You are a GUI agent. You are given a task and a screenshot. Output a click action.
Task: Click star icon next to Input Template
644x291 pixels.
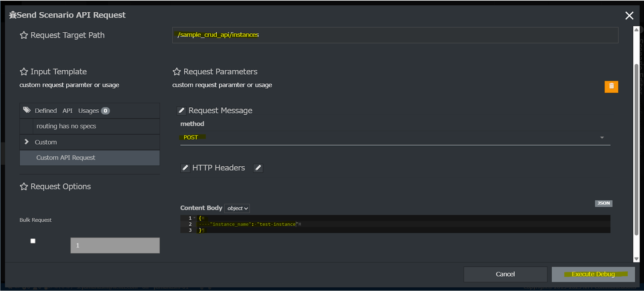click(24, 72)
